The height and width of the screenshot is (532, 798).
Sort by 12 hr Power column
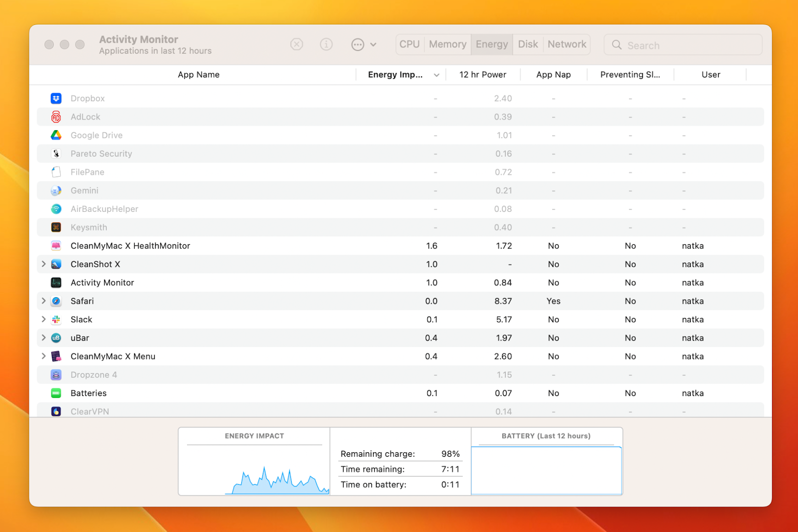click(482, 75)
